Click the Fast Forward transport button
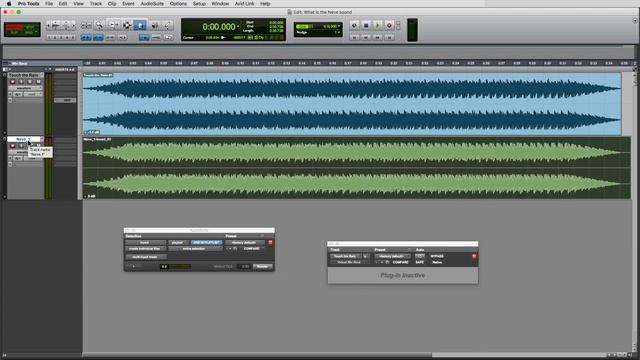Screen dimensions: 640x360 [x=378, y=37]
